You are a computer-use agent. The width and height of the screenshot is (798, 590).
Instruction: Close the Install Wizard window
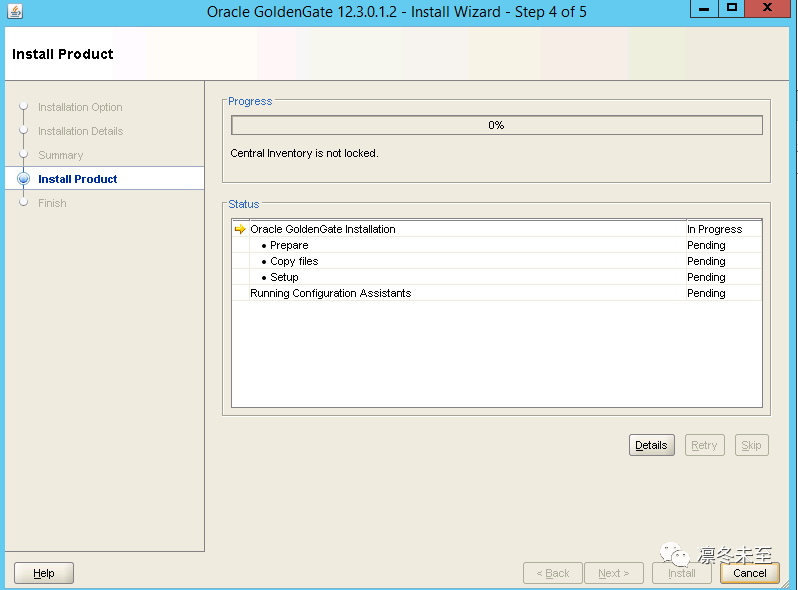pyautogui.click(x=768, y=9)
